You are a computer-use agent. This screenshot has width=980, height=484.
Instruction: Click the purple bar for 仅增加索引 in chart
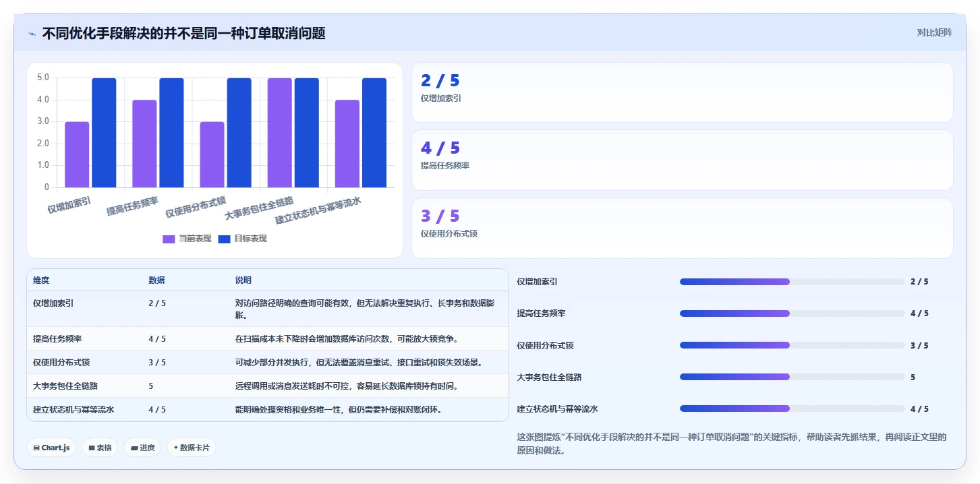tap(77, 154)
